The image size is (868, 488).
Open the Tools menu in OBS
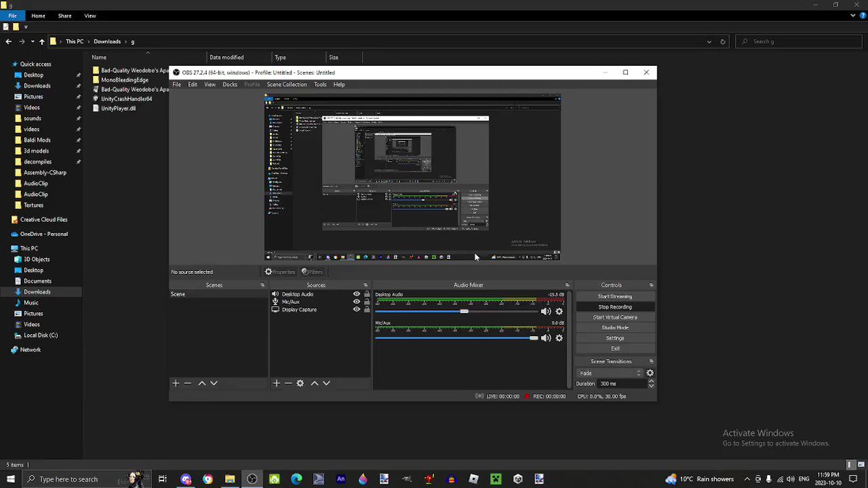[320, 85]
